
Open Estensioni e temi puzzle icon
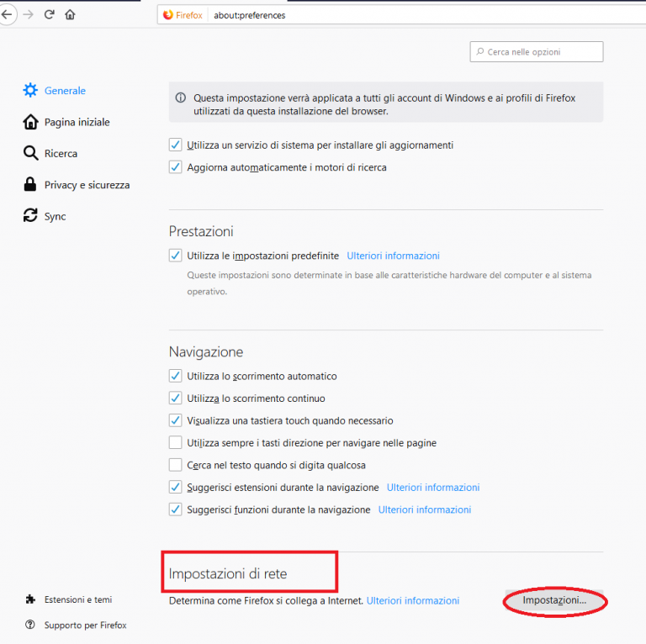(30, 599)
